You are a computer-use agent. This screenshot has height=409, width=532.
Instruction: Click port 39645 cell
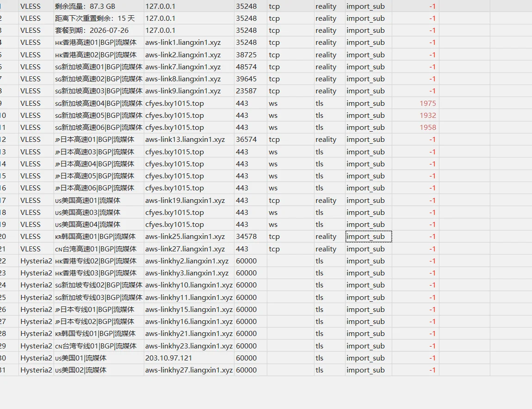(246, 79)
